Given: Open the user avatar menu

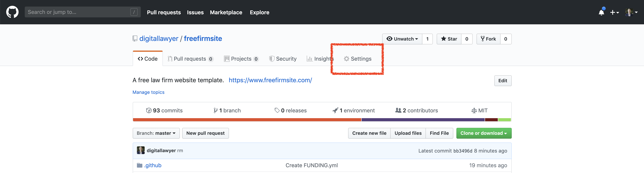Looking at the screenshot, I should (631, 12).
